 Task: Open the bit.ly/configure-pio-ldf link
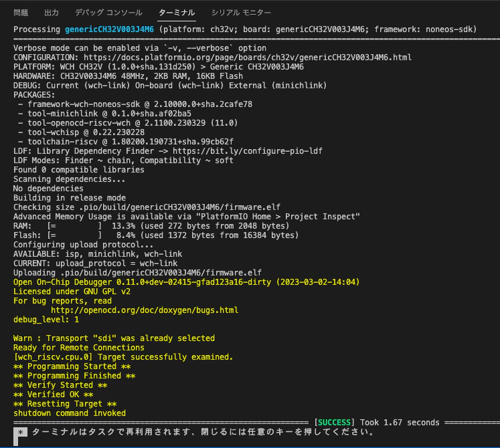coord(248,151)
